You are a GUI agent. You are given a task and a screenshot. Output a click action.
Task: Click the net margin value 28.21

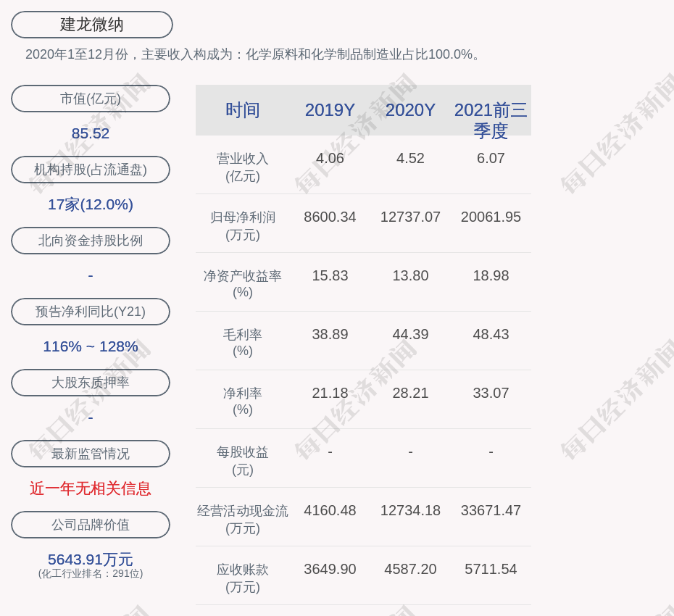pos(410,393)
